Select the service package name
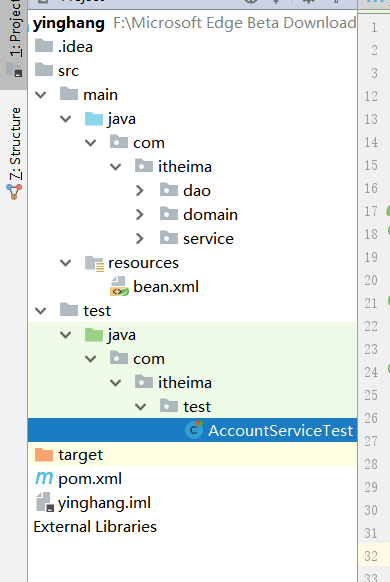 pyautogui.click(x=208, y=239)
